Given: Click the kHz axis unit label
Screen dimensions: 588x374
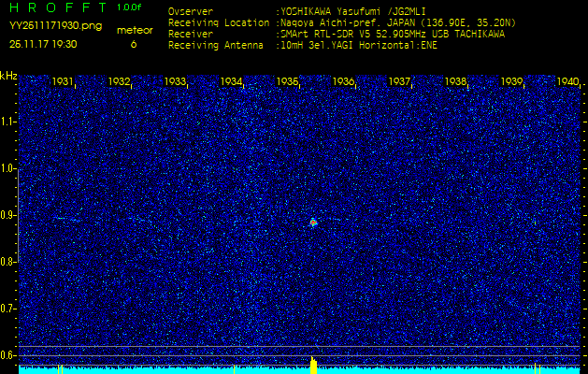Looking at the screenshot, I should [x=8, y=76].
